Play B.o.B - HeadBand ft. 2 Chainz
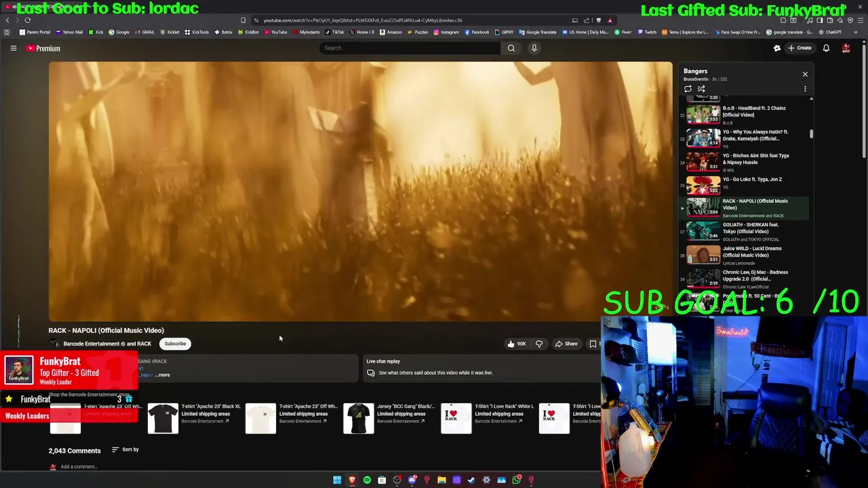868x488 pixels. pyautogui.click(x=744, y=114)
